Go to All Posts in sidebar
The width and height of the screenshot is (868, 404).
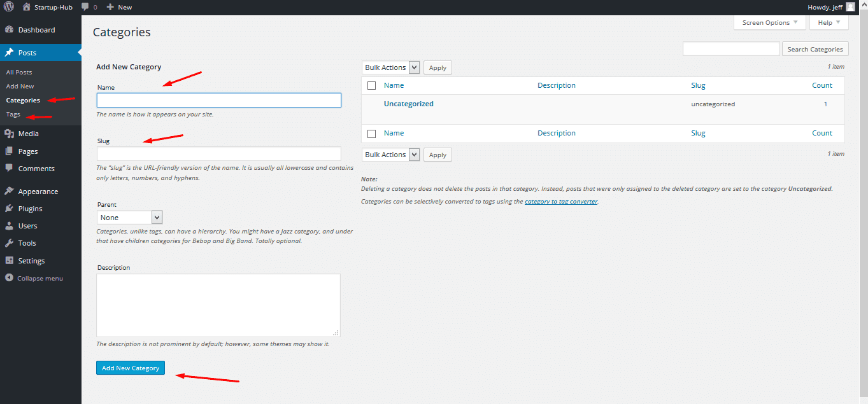click(x=19, y=73)
